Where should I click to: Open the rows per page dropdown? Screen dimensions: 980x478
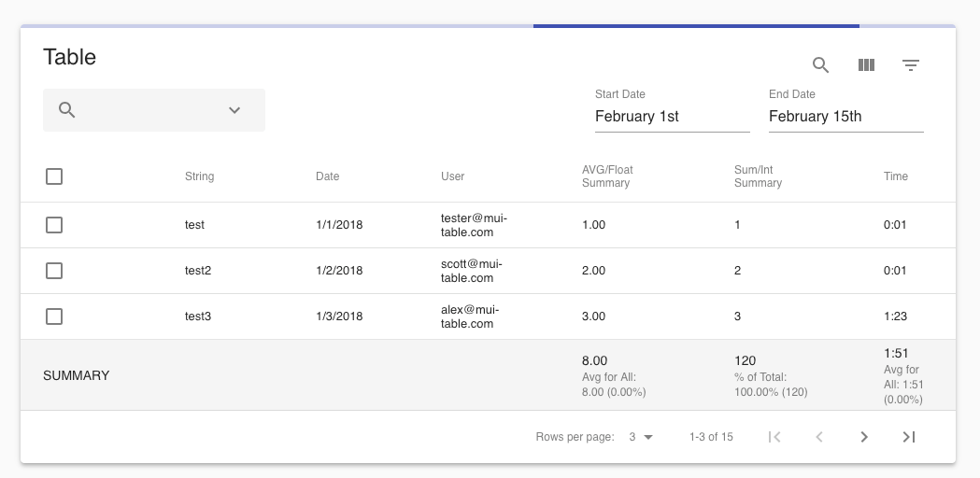point(641,437)
